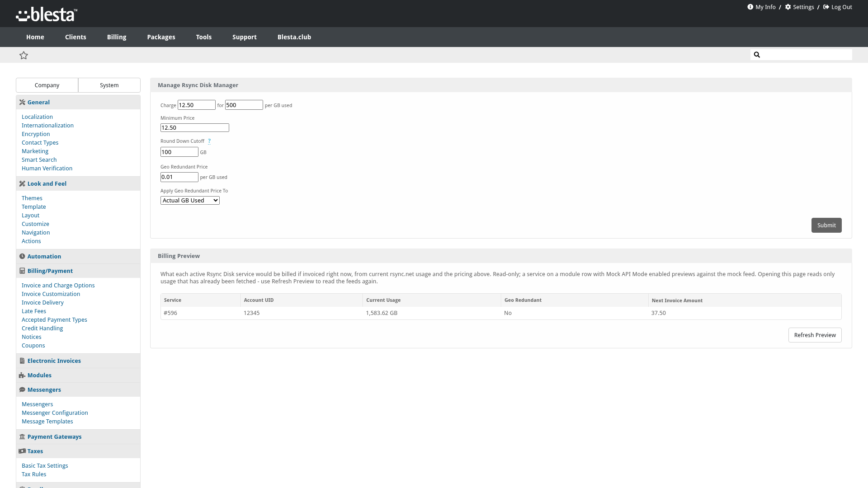Screen dimensions: 868x488
Task: Switch to the System tab
Action: [x=109, y=85]
